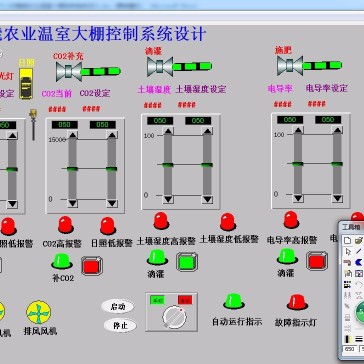
Task: Increase 土壤湿度 with its up arrow
Action: pyautogui.click(x=168, y=131)
